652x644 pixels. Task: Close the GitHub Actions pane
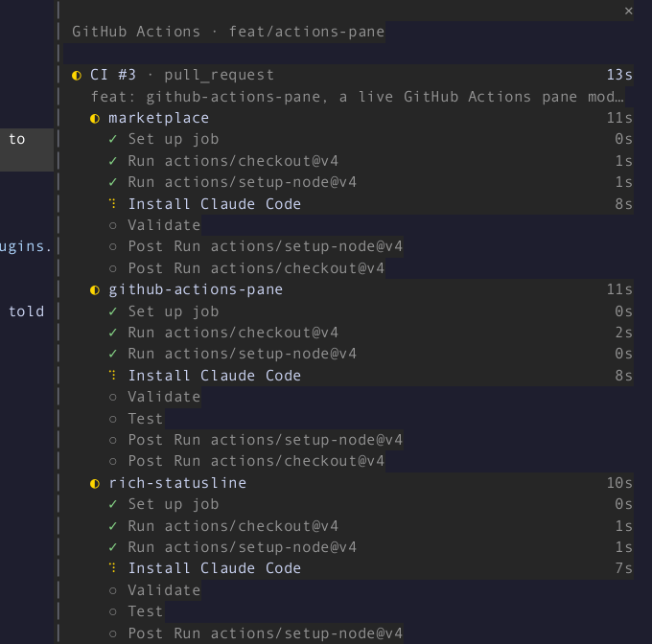click(628, 11)
